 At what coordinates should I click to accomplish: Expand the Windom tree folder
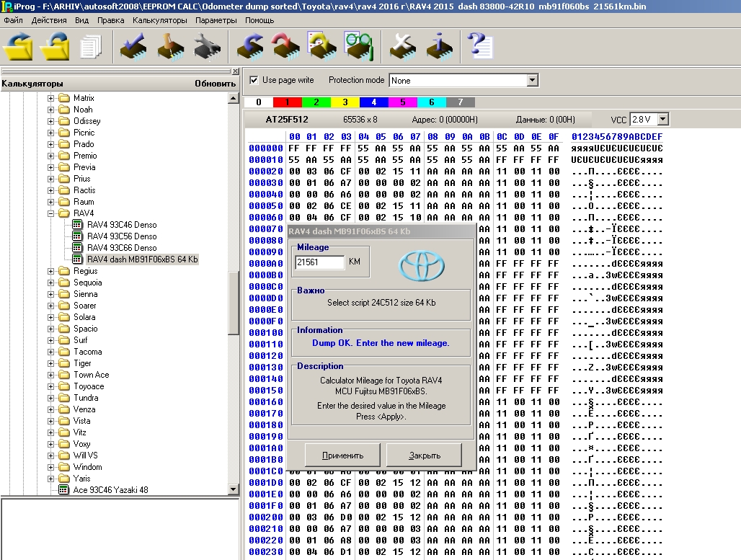[50, 467]
